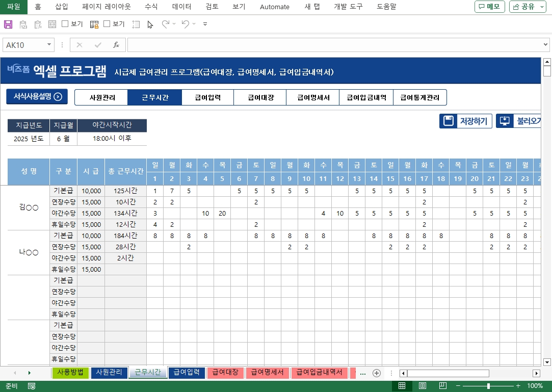Expand the formula bar with the chevron
This screenshot has height=392, width=552.
(x=545, y=45)
